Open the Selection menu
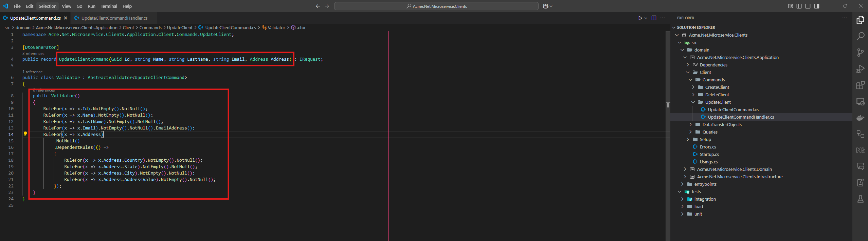 tap(48, 6)
